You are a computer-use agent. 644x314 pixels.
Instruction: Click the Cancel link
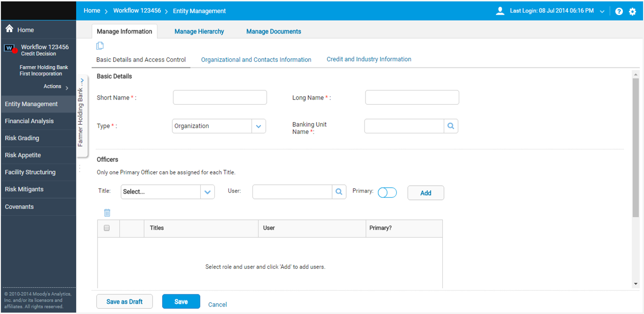[x=218, y=305]
